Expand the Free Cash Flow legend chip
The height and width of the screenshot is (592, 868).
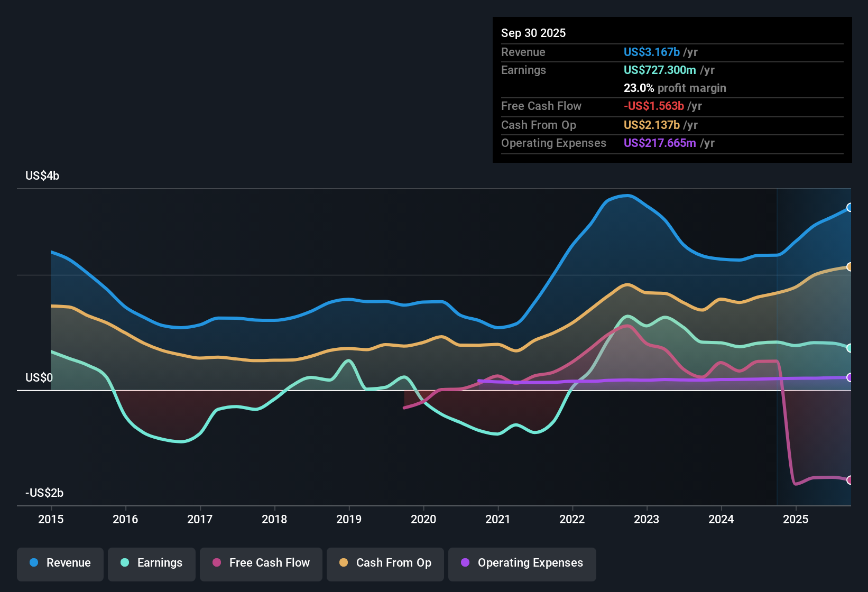coord(261,563)
